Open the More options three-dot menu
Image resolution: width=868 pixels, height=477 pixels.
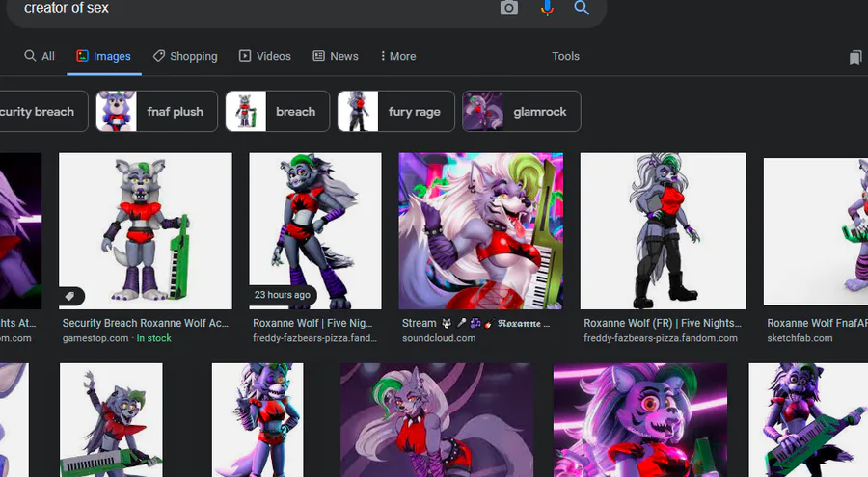pyautogui.click(x=398, y=56)
